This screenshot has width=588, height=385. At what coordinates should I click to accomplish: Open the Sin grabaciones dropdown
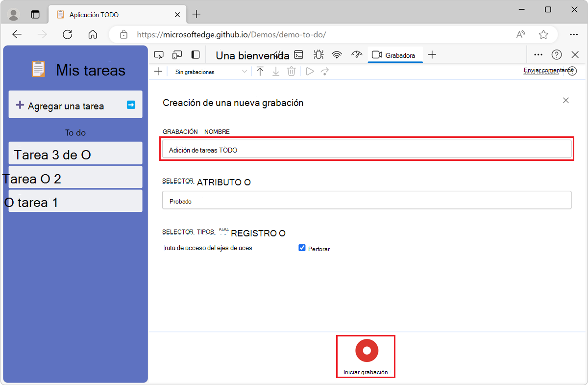coord(211,72)
